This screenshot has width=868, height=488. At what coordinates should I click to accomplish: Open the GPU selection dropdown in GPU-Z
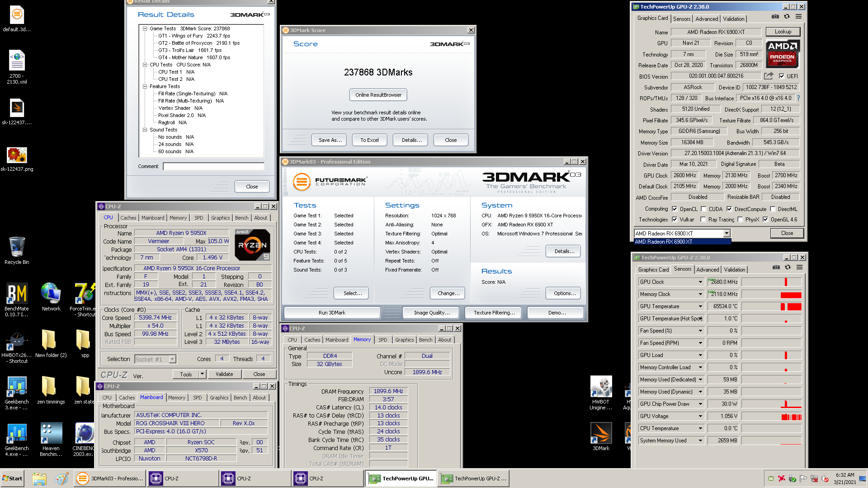[726, 233]
